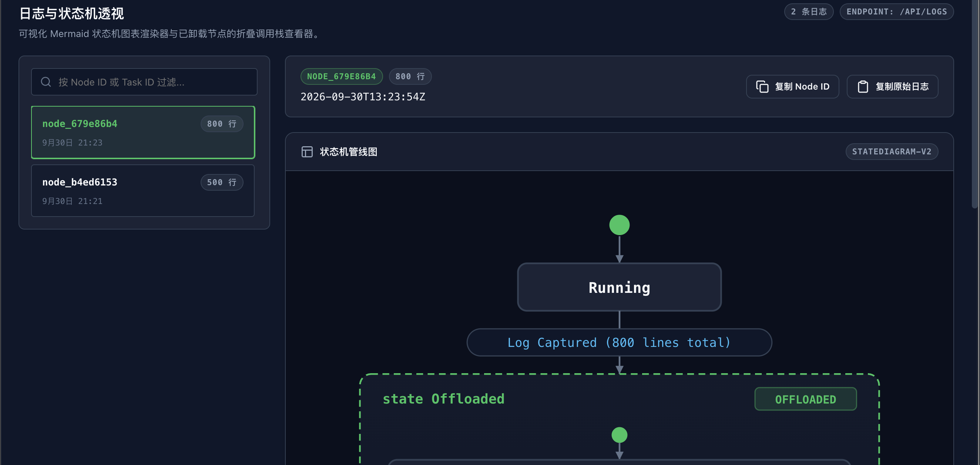Click the NODE_679E86B4 green badge
The image size is (980, 465).
point(341,77)
